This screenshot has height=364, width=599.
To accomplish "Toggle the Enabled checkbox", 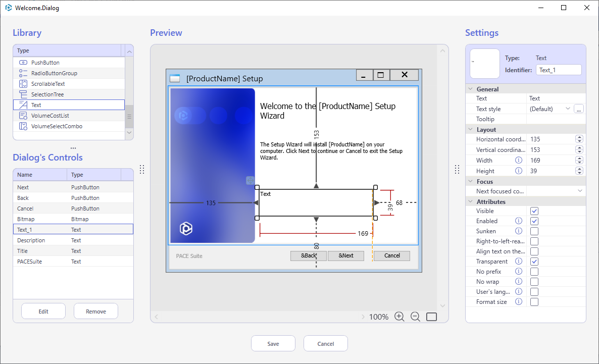I will (x=534, y=221).
